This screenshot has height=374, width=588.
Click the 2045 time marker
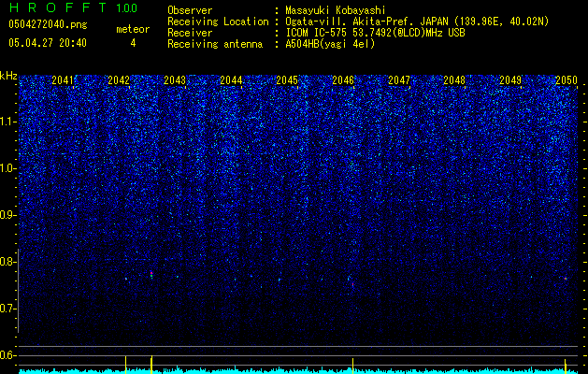coord(287,80)
